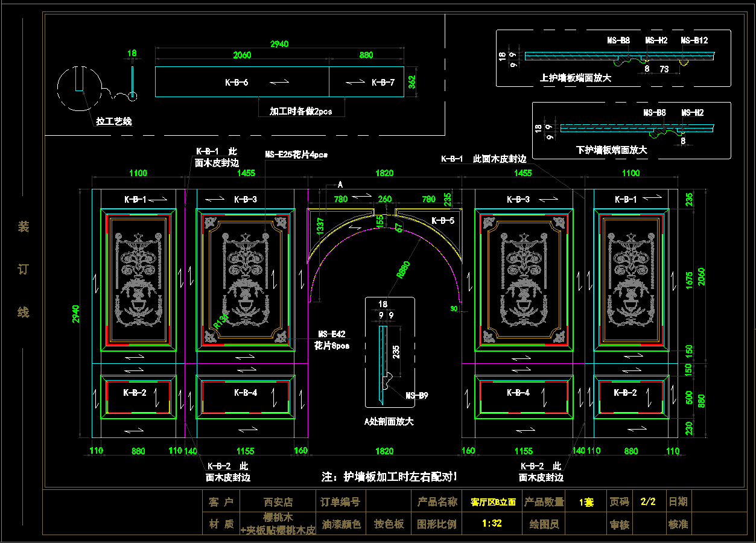Click the MS-B9 molding label

click(x=416, y=396)
